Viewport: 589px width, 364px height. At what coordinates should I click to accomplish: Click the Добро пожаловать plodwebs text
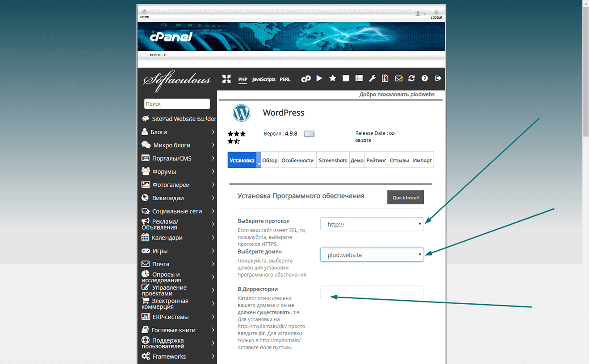(397, 95)
